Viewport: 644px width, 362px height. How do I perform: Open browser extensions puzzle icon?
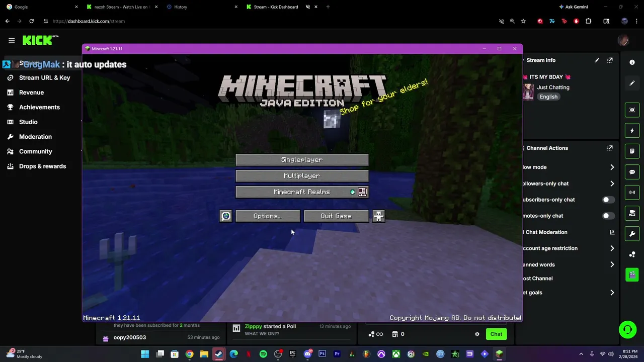click(x=588, y=21)
